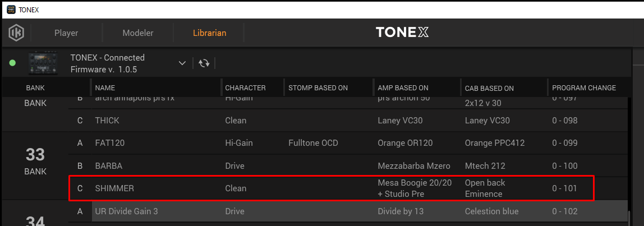The height and width of the screenshot is (226, 644).
Task: Click the TONEX pedal device thumbnail
Action: pos(44,63)
